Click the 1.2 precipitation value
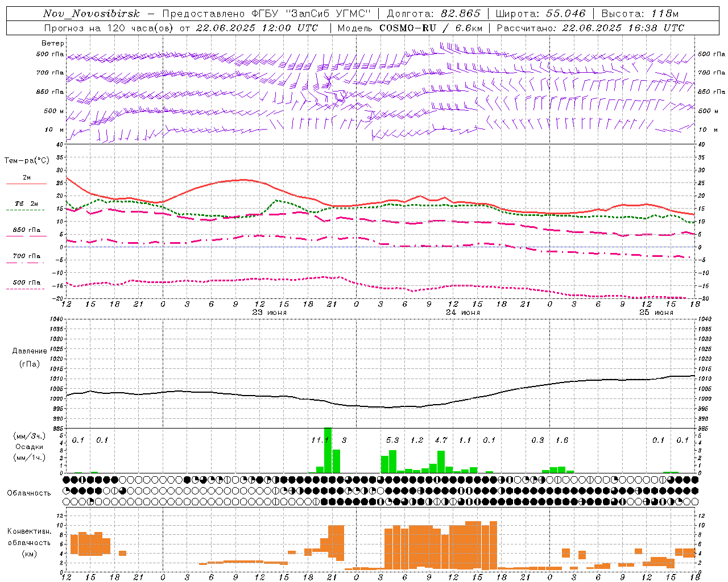The width and height of the screenshot is (728, 582). [417, 440]
